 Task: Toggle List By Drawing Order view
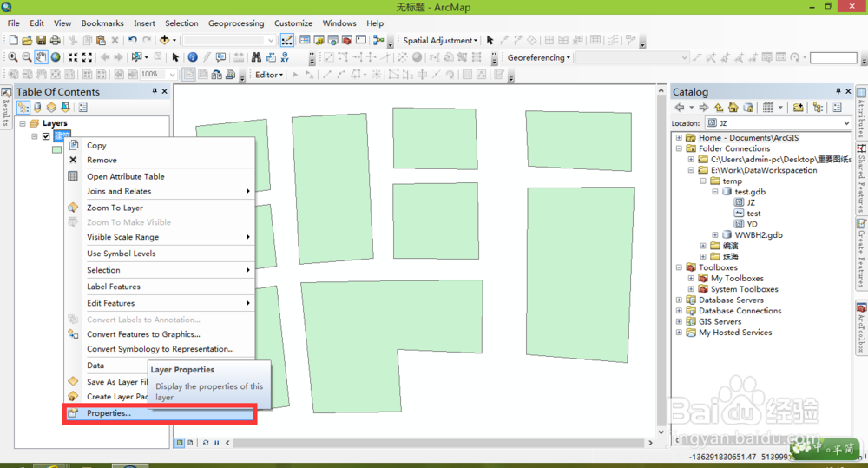point(23,108)
